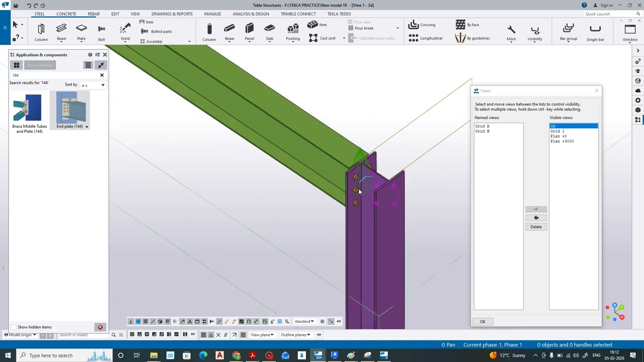Open the TRIMBLE CONNECT tab

(298, 14)
